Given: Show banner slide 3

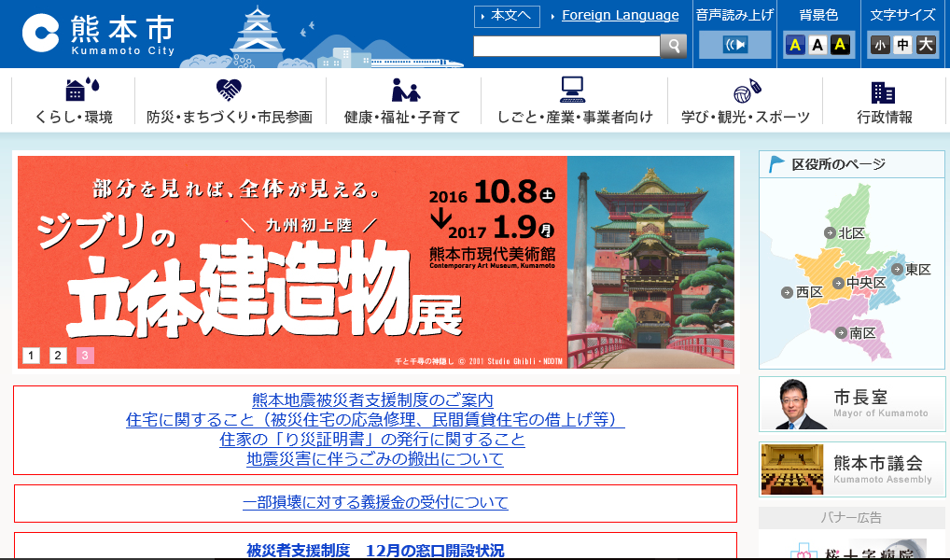Looking at the screenshot, I should coord(85,356).
